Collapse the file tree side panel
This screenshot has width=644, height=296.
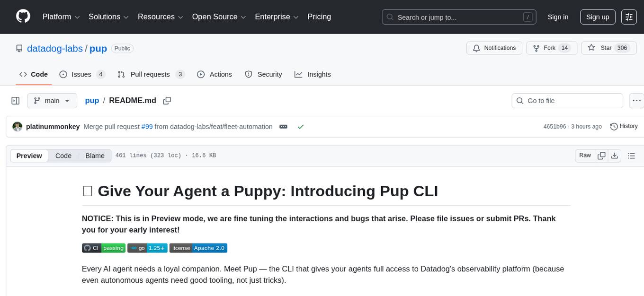pyautogui.click(x=15, y=101)
